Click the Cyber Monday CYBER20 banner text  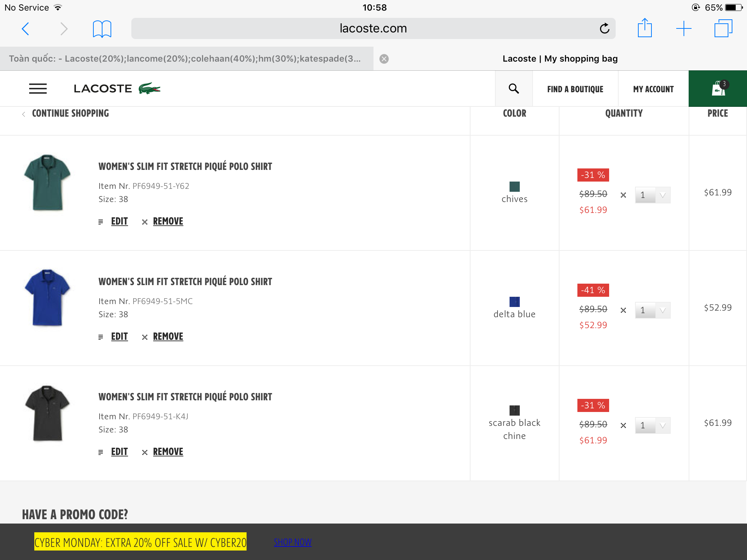coord(140,542)
